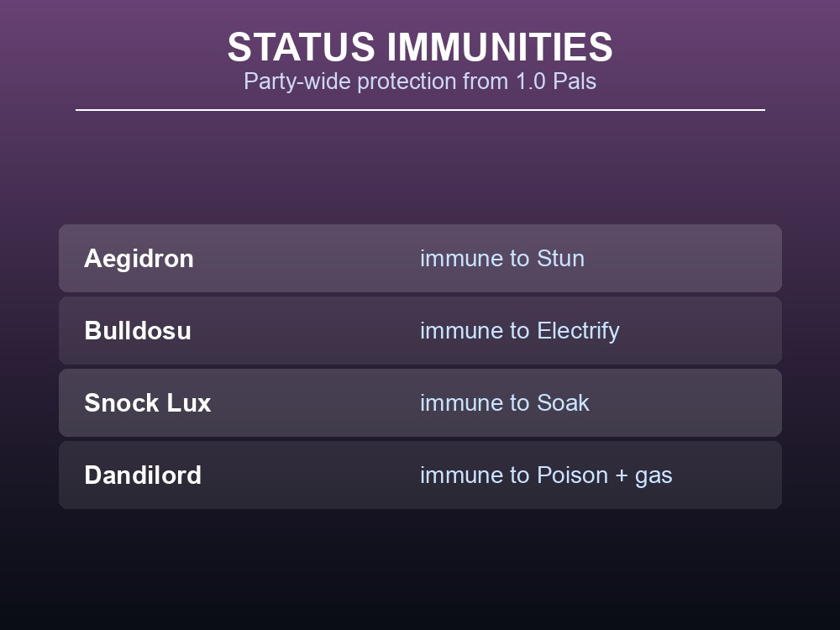Click the white divider line under the header
Screen dimensions: 840x630
(x=420, y=110)
